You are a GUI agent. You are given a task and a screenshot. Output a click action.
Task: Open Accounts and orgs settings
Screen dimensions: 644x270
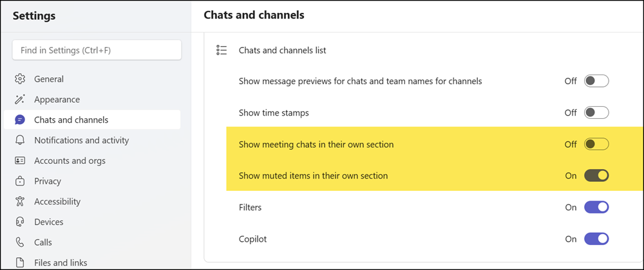point(92,161)
